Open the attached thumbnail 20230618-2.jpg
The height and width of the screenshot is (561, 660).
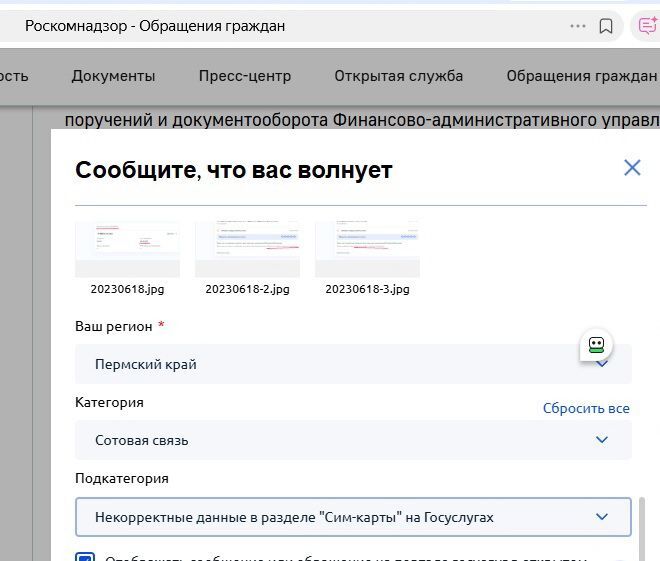point(248,249)
